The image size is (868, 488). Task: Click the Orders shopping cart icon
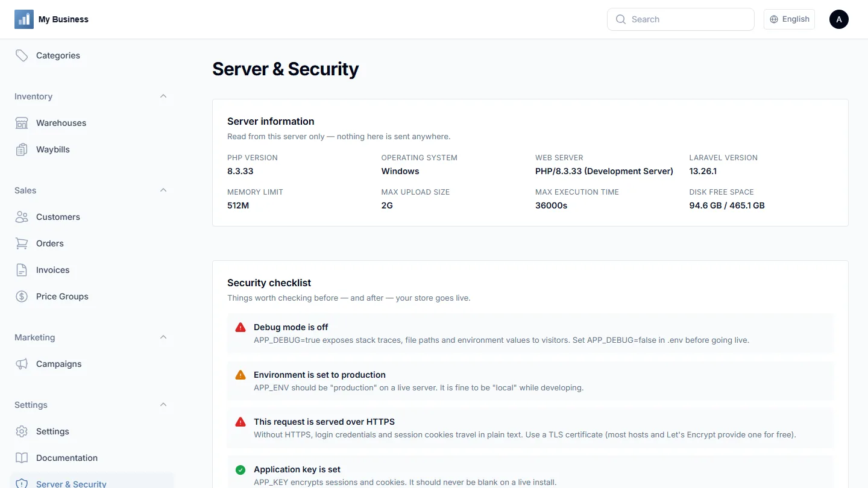22,243
